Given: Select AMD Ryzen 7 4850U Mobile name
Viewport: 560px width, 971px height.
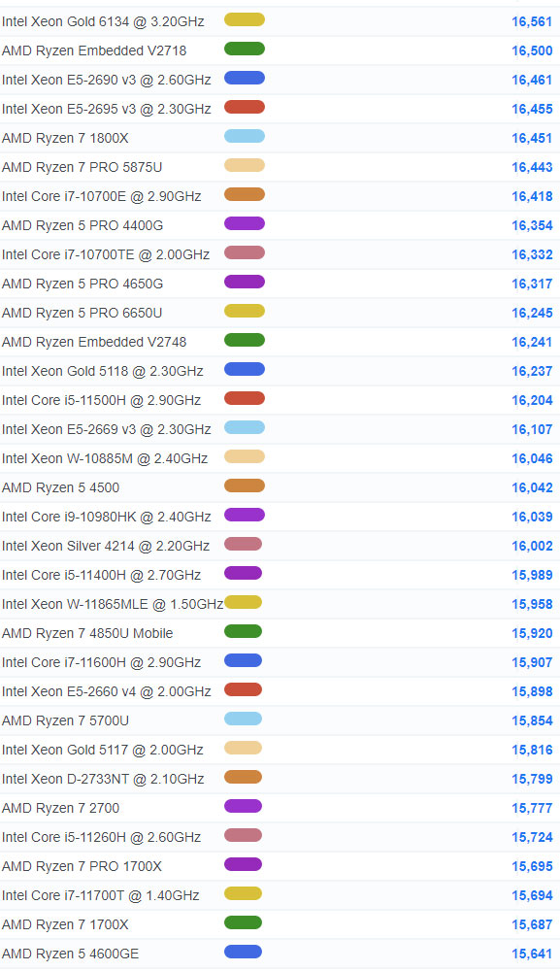Looking at the screenshot, I should 87,633.
